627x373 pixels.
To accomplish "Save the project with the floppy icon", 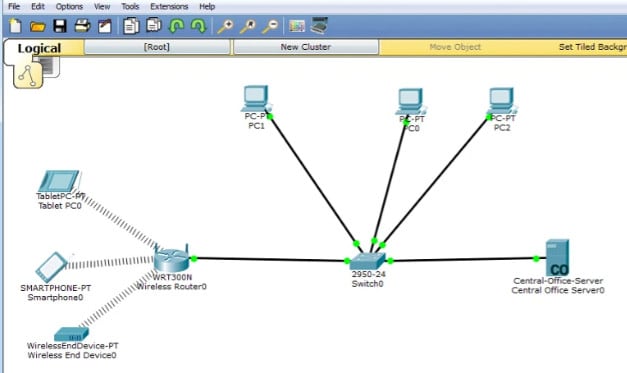I will tap(60, 26).
